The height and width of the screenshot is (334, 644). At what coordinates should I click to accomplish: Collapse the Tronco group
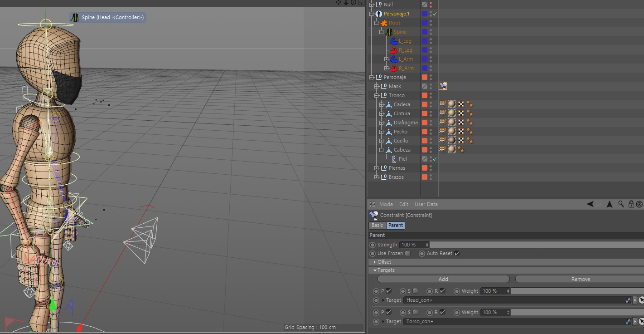point(377,95)
